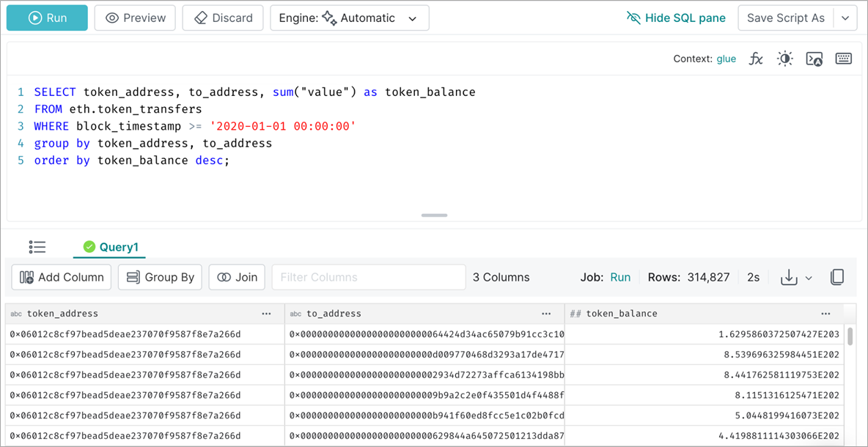Click line 1 SELECT statement
This screenshot has height=447, width=868.
coord(254,92)
